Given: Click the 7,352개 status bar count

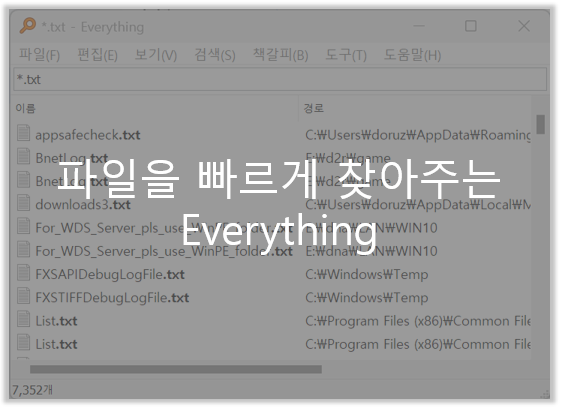Looking at the screenshot, I should pos(32,390).
